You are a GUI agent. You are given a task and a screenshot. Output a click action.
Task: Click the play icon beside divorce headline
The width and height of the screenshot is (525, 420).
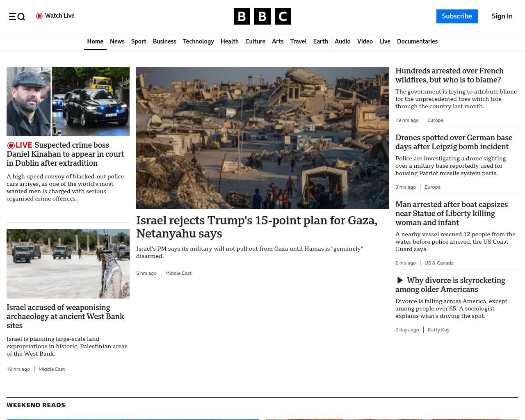[x=400, y=281]
